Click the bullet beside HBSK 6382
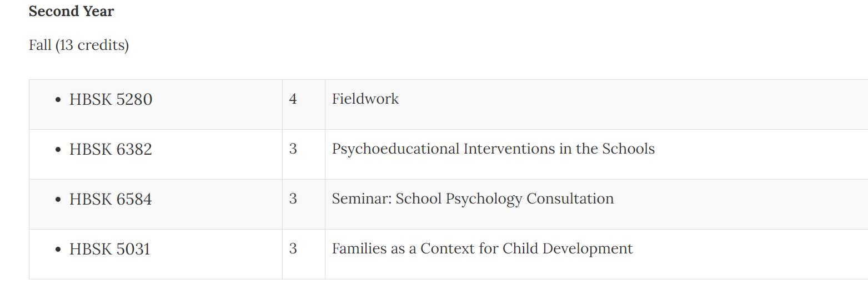 coord(58,150)
